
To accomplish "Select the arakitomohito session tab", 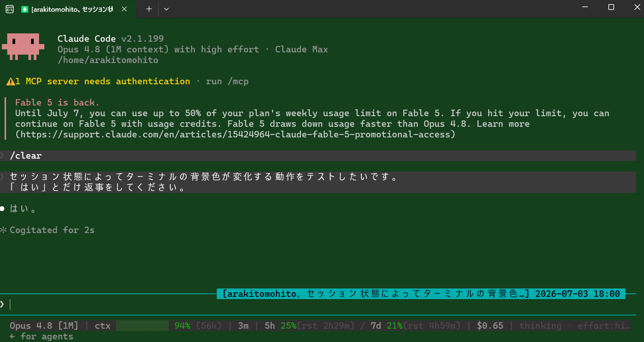I will [x=69, y=9].
